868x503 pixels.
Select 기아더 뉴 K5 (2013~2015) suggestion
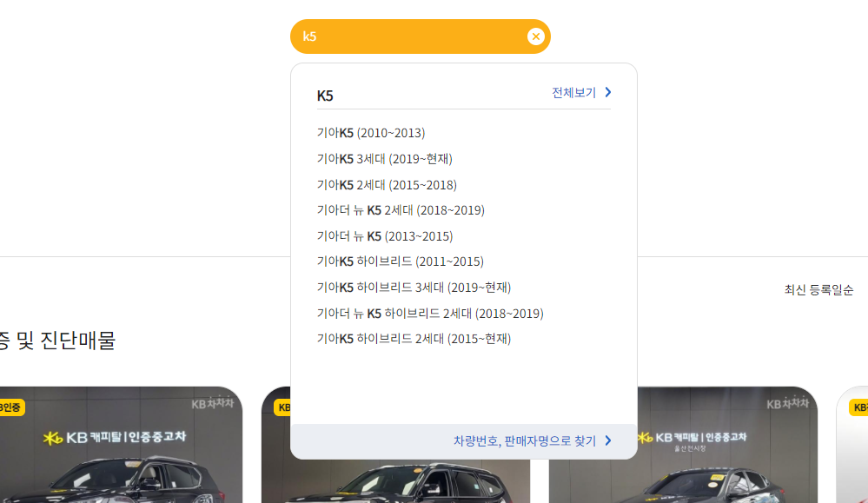pos(385,236)
